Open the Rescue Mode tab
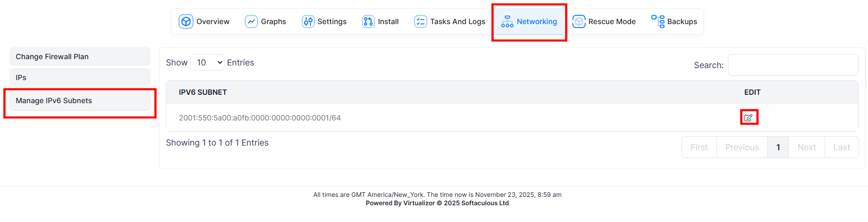This screenshot has width=868, height=222. [x=611, y=21]
